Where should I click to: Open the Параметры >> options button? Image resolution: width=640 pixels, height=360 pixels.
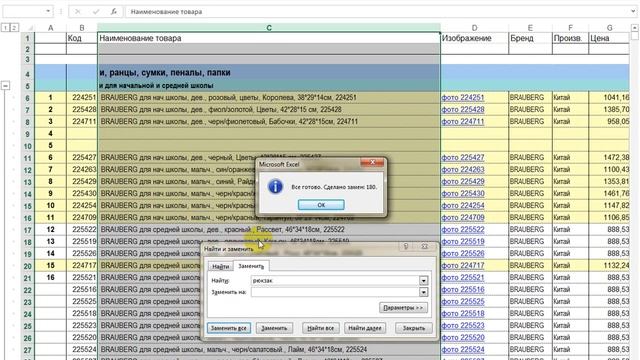403,307
